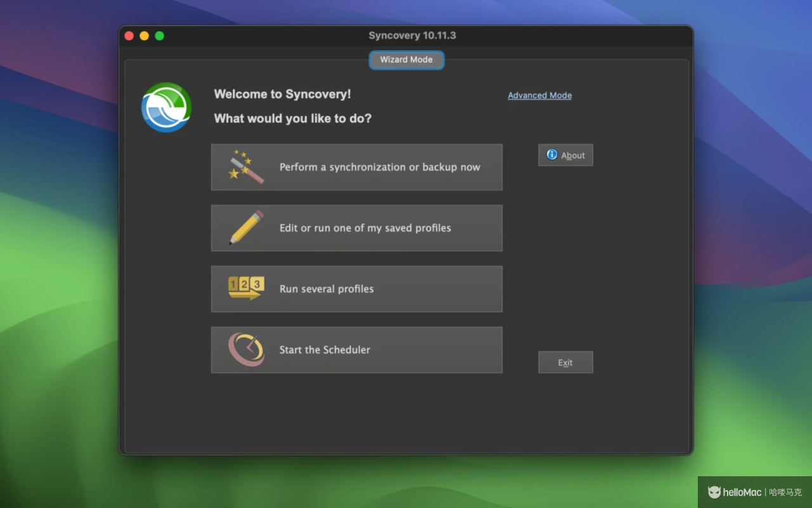This screenshot has height=508, width=812.
Task: Choose Run several profiles
Action: 357,289
